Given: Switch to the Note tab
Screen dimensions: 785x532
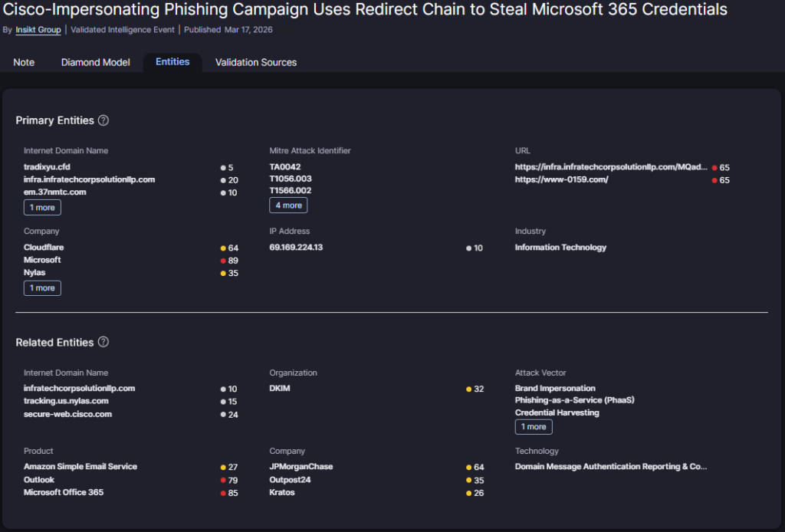Looking at the screenshot, I should pyautogui.click(x=24, y=62).
